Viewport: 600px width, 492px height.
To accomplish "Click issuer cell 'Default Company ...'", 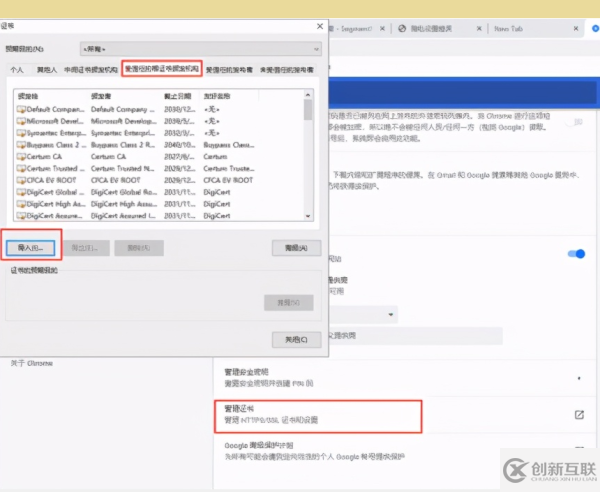I will tap(123, 109).
